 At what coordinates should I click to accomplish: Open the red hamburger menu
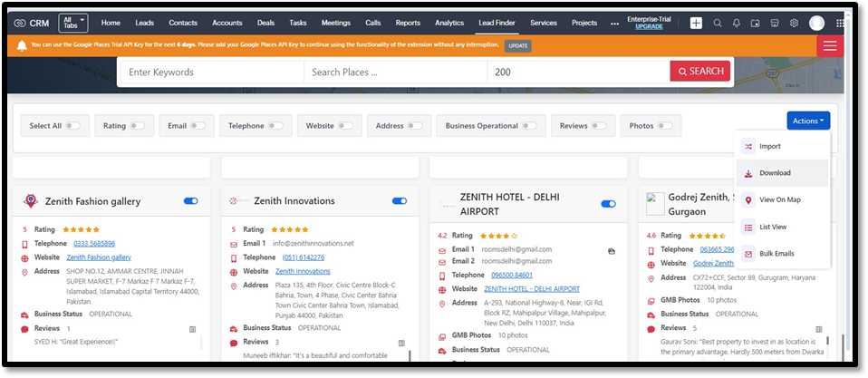pyautogui.click(x=830, y=47)
